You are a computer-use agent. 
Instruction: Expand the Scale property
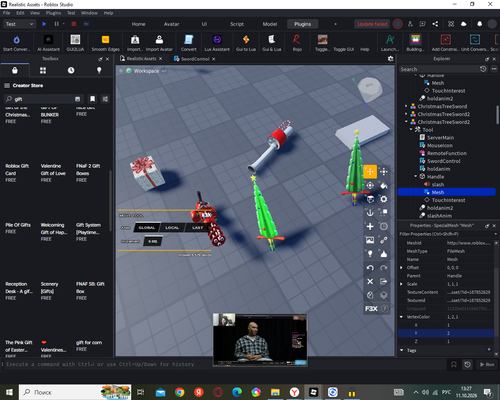coord(401,284)
